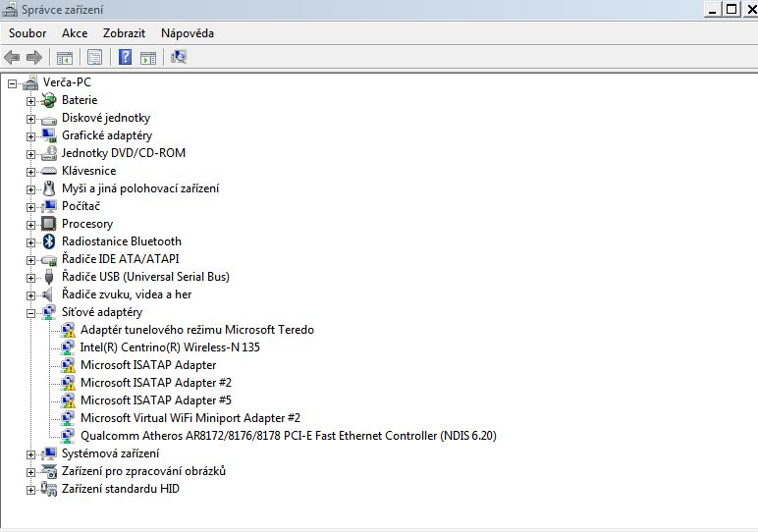Select Adaptér tunelového režimu Microsoft Teredo text
758x532 pixels.
pyautogui.click(x=197, y=330)
